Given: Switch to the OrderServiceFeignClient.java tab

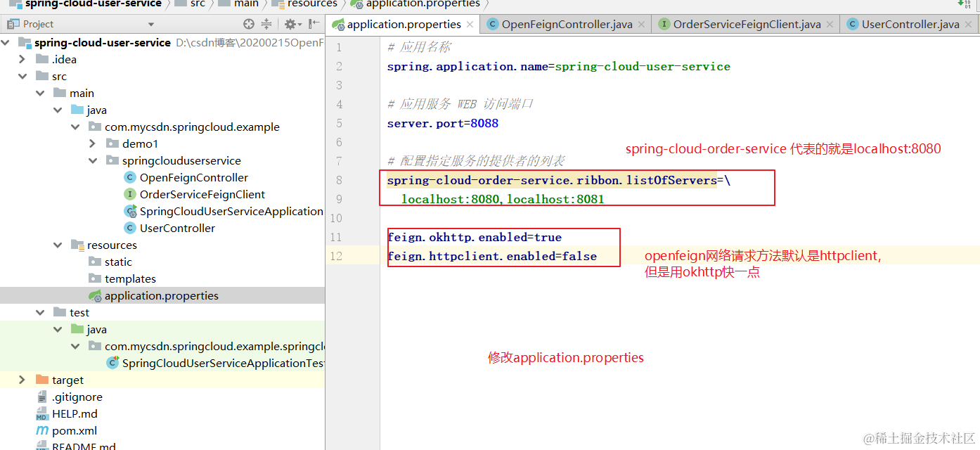Looking at the screenshot, I should coord(747,25).
